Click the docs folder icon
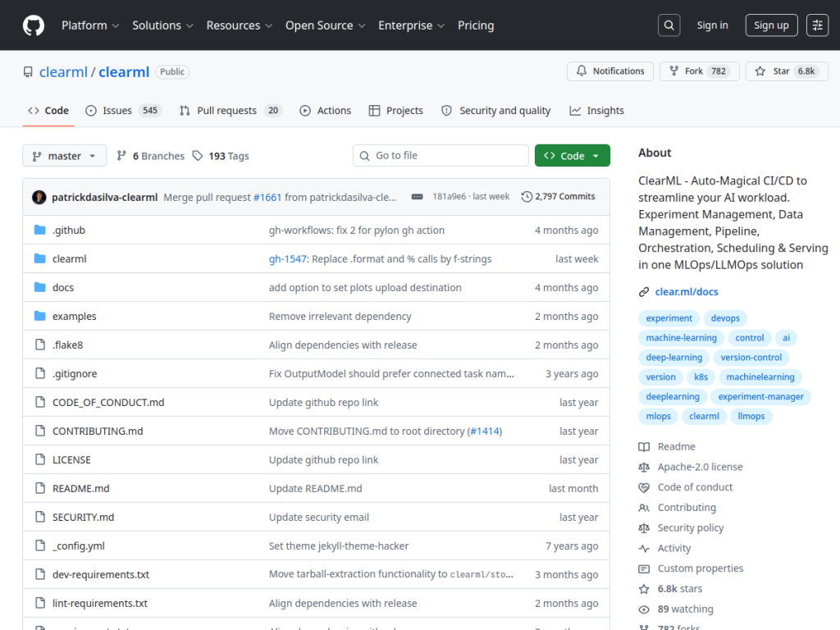 [x=39, y=287]
